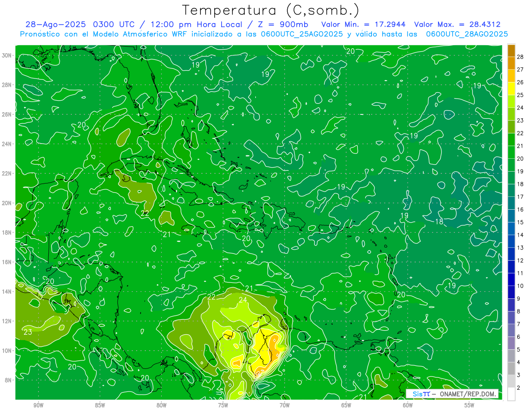Click the "12N" latitude axis label
Screen dimensions: 532x411
pyautogui.click(x=7, y=321)
